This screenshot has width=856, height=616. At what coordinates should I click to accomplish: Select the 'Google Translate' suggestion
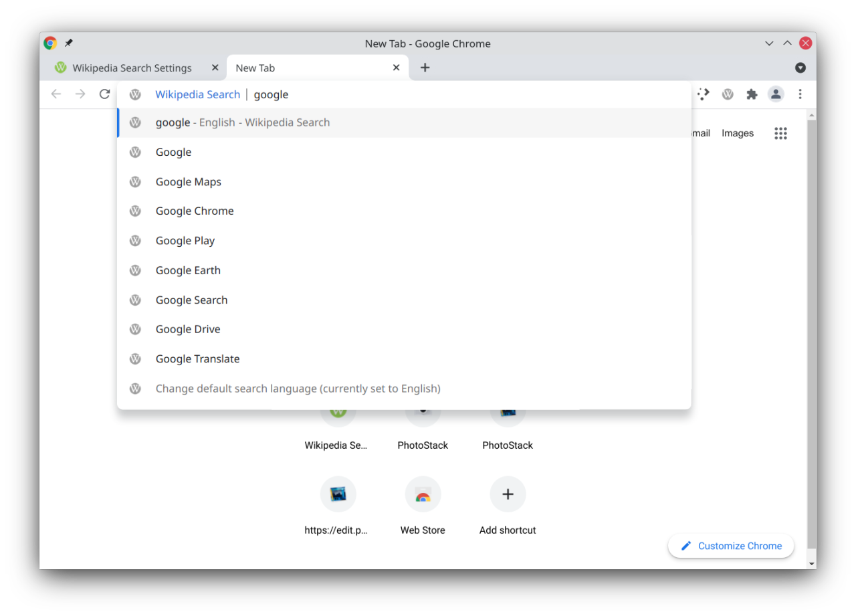404,359
